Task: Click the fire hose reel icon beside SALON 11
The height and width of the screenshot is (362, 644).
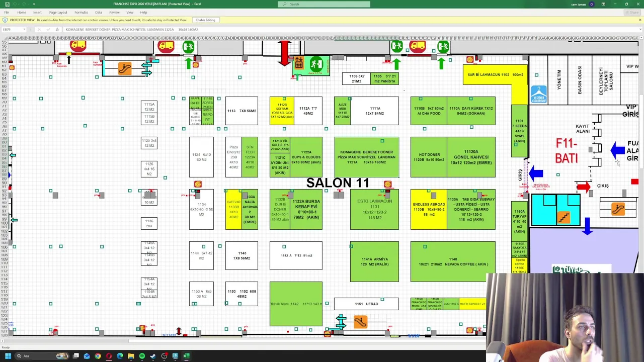Action: [x=387, y=185]
